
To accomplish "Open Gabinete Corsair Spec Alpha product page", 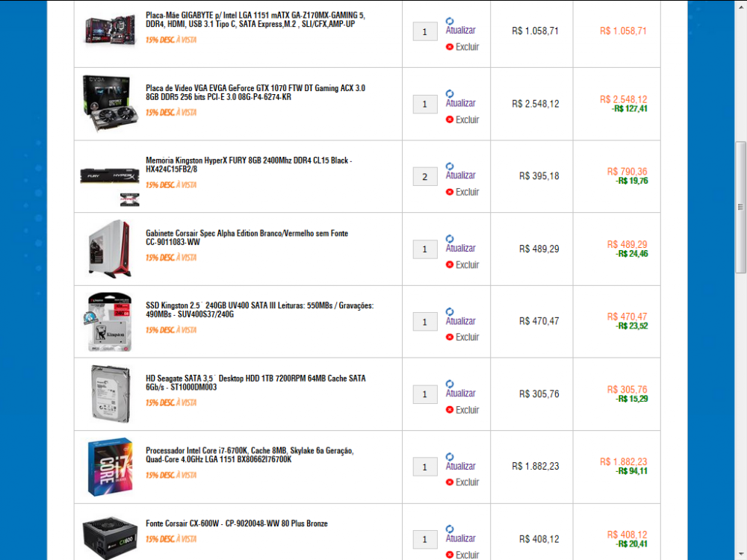I will pyautogui.click(x=247, y=237).
